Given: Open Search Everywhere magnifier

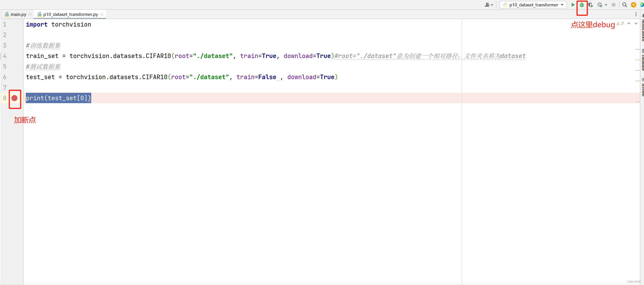Looking at the screenshot, I should pyautogui.click(x=624, y=5).
